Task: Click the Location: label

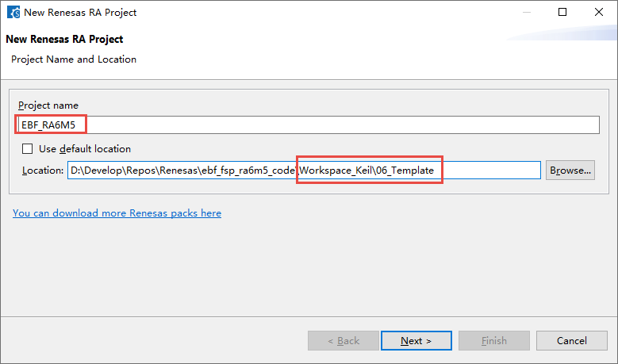Action: point(43,171)
